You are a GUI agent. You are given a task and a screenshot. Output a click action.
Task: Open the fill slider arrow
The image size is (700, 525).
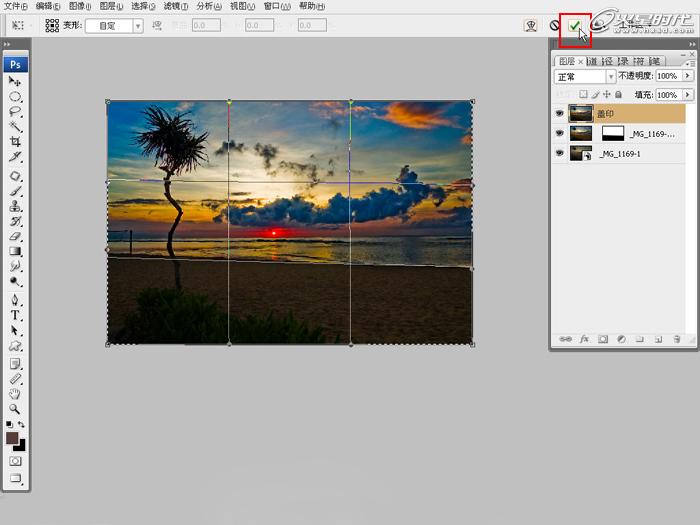click(688, 95)
